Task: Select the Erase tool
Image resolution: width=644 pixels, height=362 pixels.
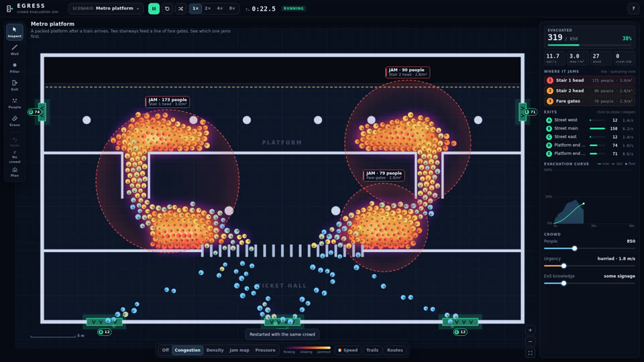Action: pyautogui.click(x=14, y=121)
